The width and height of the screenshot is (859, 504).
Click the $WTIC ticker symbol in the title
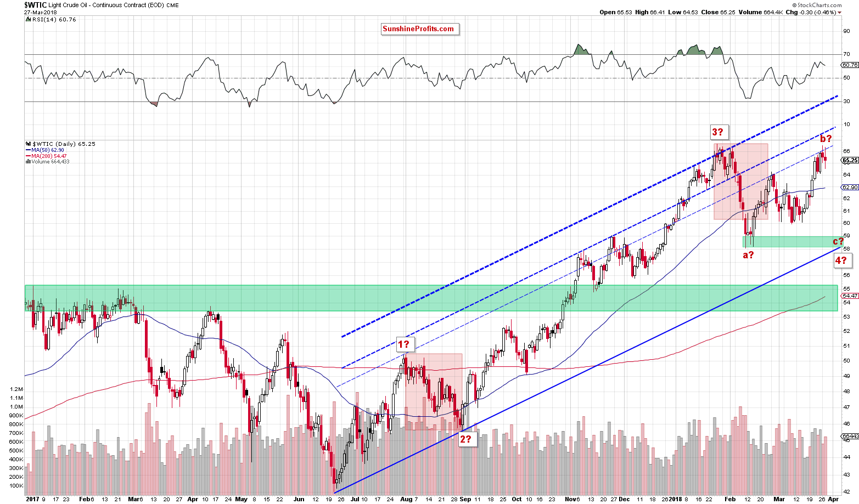(35, 4)
